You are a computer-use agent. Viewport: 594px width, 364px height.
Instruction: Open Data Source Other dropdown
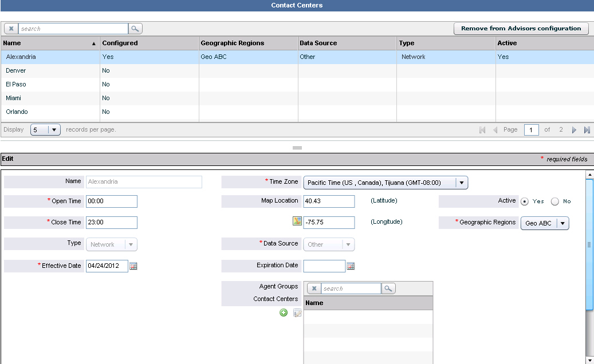[329, 244]
